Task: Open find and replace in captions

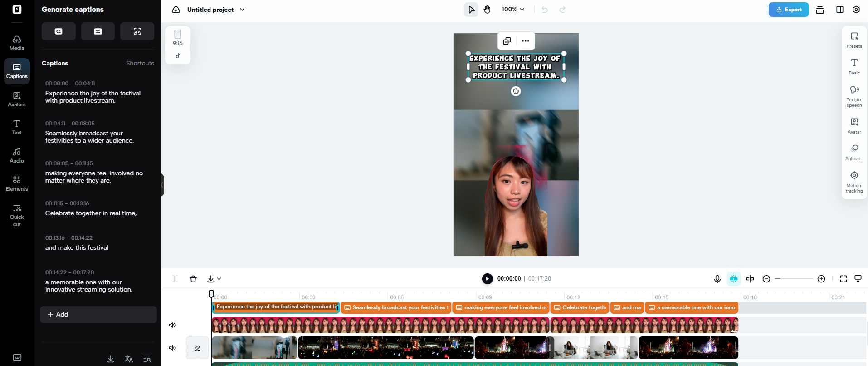Action: coord(147,359)
